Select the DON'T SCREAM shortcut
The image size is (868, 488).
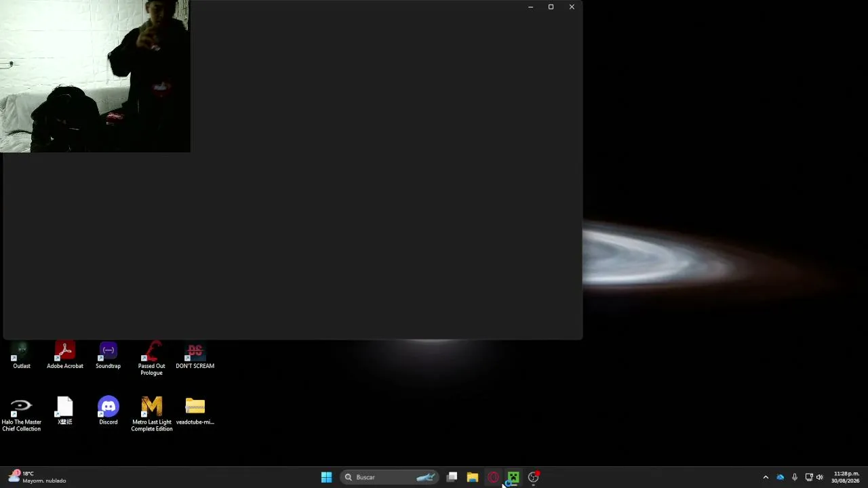(195, 356)
